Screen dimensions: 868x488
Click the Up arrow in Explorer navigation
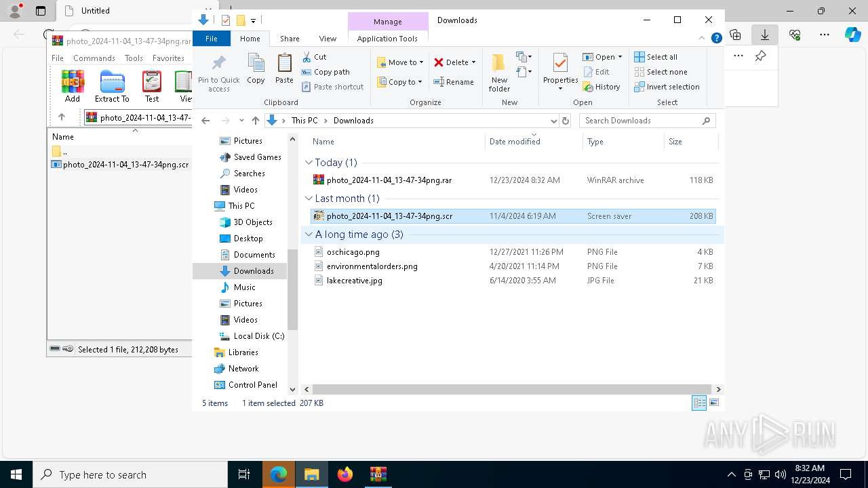256,121
